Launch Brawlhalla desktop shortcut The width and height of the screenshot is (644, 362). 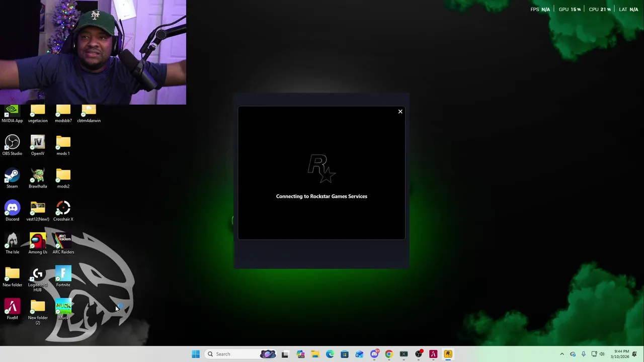coord(38,178)
